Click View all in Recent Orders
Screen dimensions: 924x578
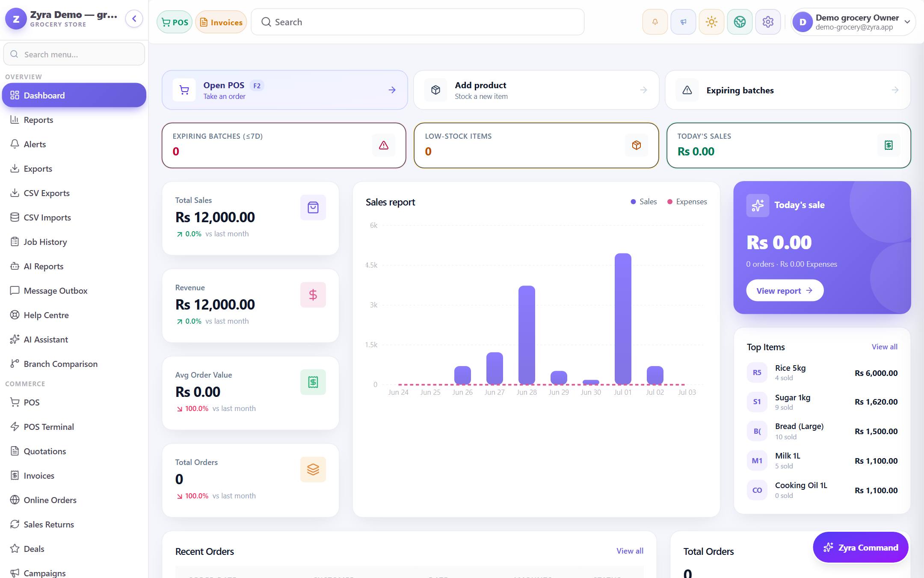(x=630, y=551)
